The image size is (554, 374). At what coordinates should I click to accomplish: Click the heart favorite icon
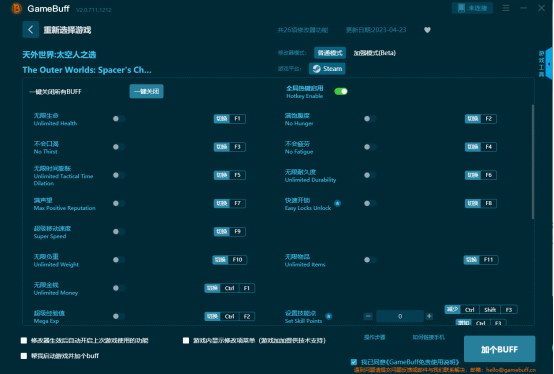point(427,30)
